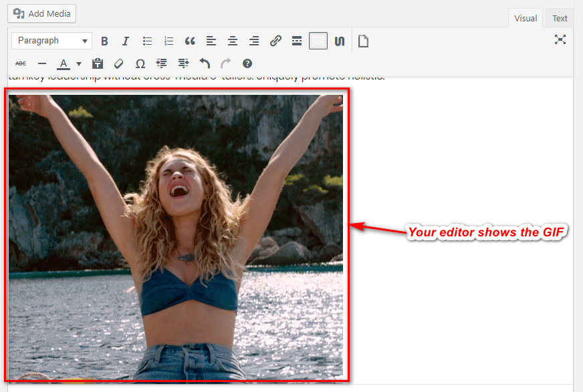Open the Paragraph format dropdown

pyautogui.click(x=51, y=41)
